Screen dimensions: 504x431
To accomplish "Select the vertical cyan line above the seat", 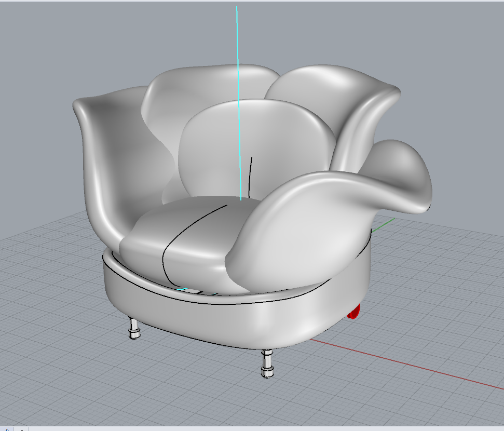I will point(238,103).
